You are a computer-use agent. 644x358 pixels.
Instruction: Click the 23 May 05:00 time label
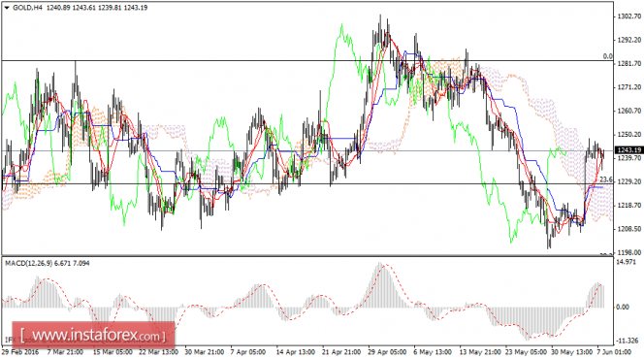(x=526, y=352)
